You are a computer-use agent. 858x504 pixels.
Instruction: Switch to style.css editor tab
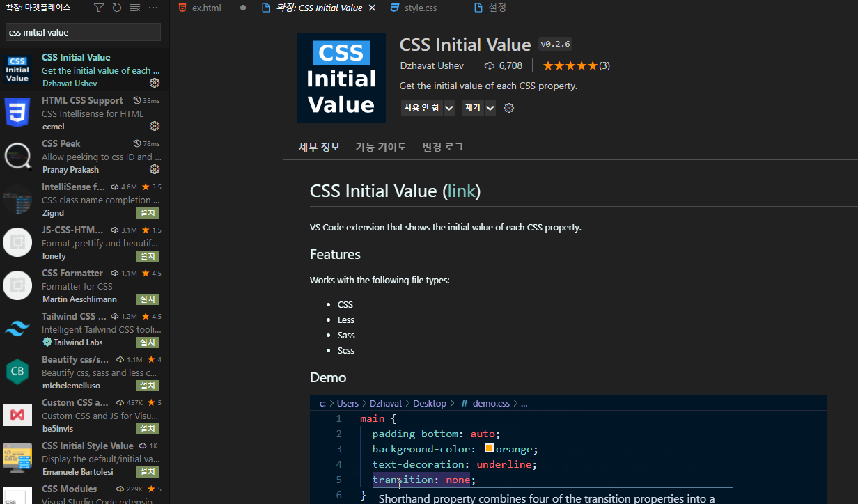pos(422,8)
